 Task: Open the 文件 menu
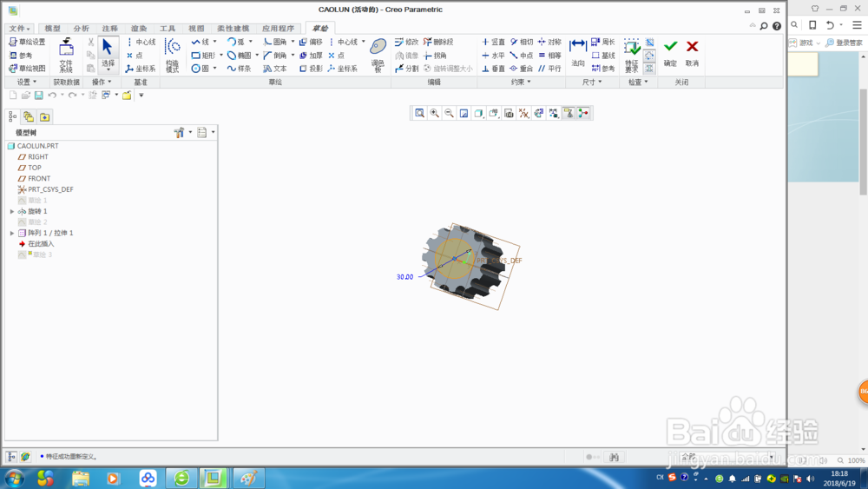[19, 29]
